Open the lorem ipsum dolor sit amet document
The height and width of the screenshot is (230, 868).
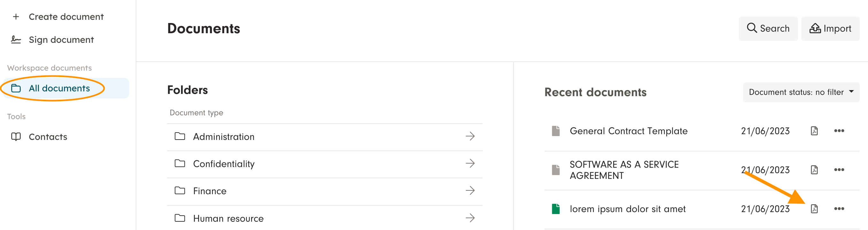628,209
